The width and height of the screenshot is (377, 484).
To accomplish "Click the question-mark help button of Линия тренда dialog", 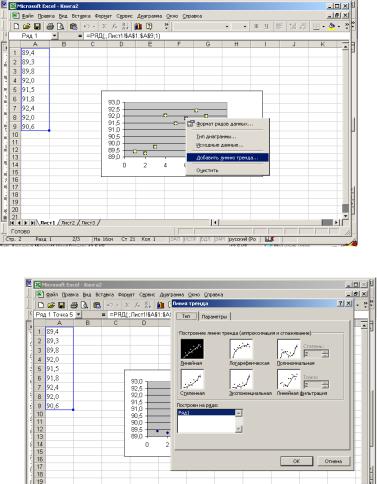I will 340,304.
